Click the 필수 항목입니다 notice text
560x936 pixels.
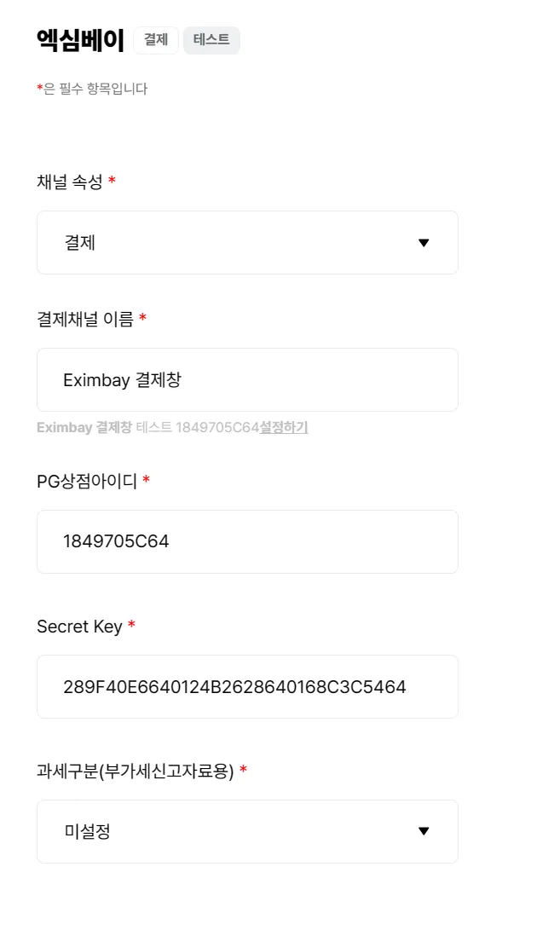click(x=95, y=89)
